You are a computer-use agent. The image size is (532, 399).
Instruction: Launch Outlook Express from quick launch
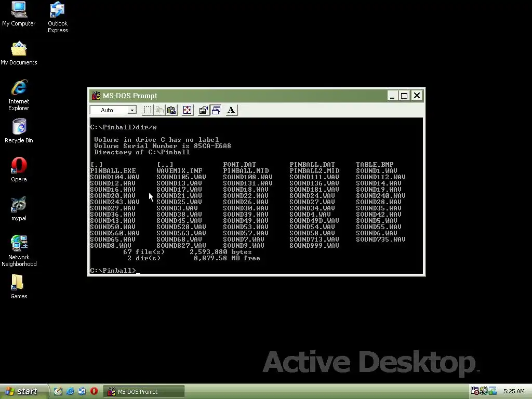82,391
